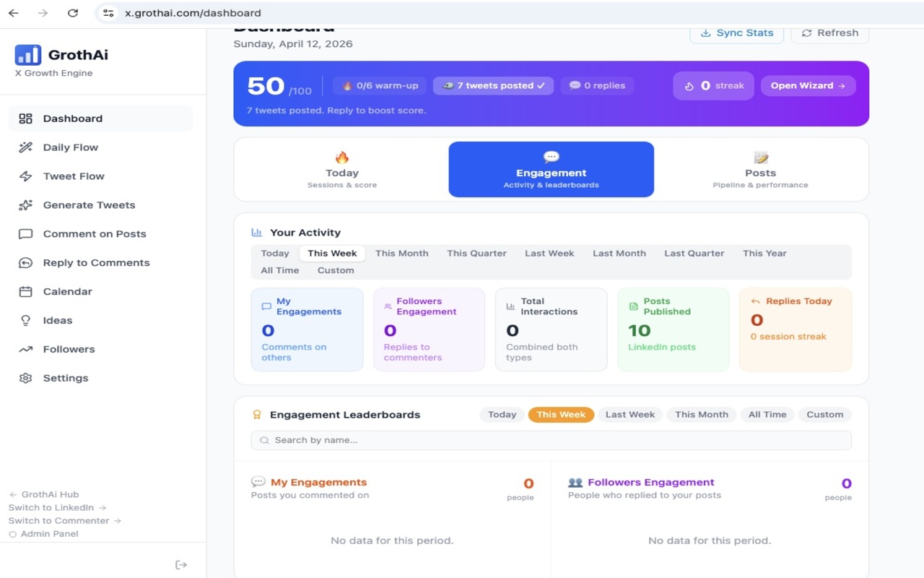Viewport: 924px width, 578px height.
Task: Open Custom range in Your Activity
Action: (336, 270)
